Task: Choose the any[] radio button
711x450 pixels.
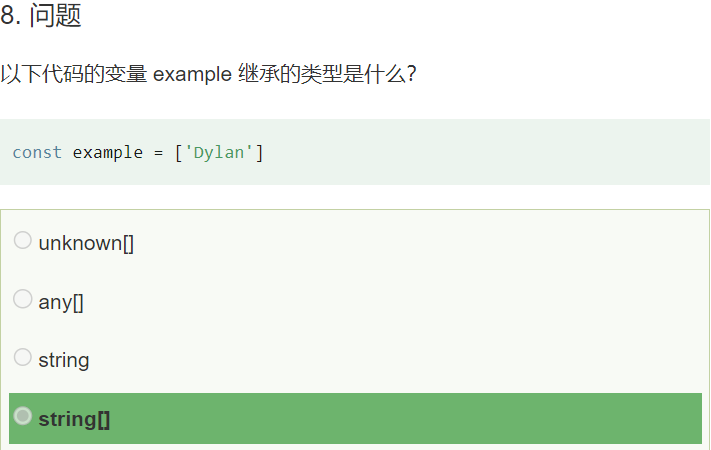Action: pos(23,299)
